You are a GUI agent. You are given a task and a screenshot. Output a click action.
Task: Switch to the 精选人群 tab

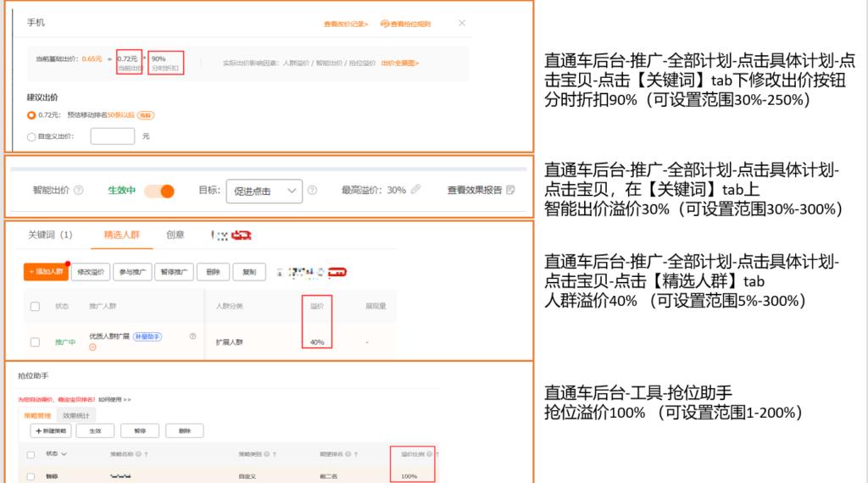point(122,235)
